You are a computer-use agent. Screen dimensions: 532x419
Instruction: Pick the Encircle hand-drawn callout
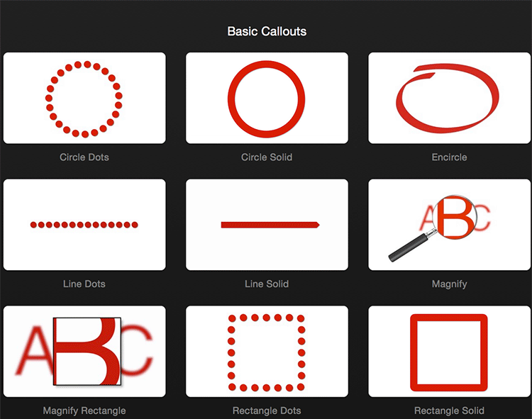pos(449,98)
